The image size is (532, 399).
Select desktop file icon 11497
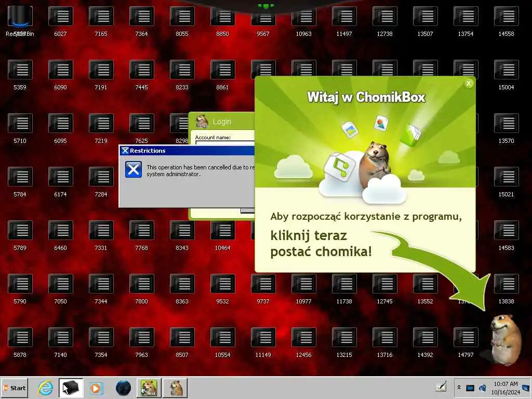click(x=344, y=21)
